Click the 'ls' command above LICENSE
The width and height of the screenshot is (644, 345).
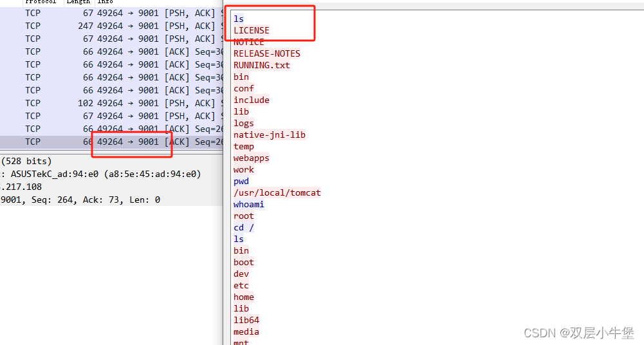click(239, 19)
